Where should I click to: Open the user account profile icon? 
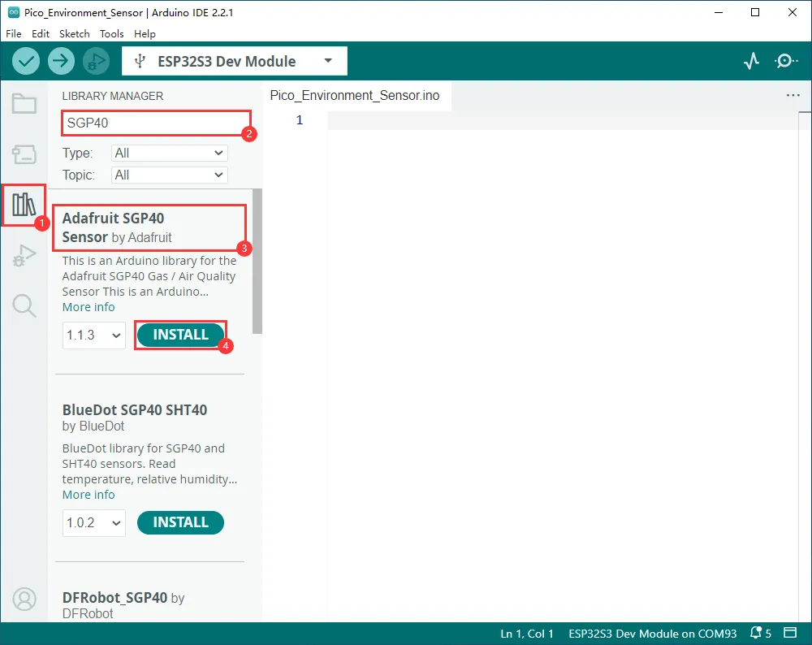click(x=24, y=600)
